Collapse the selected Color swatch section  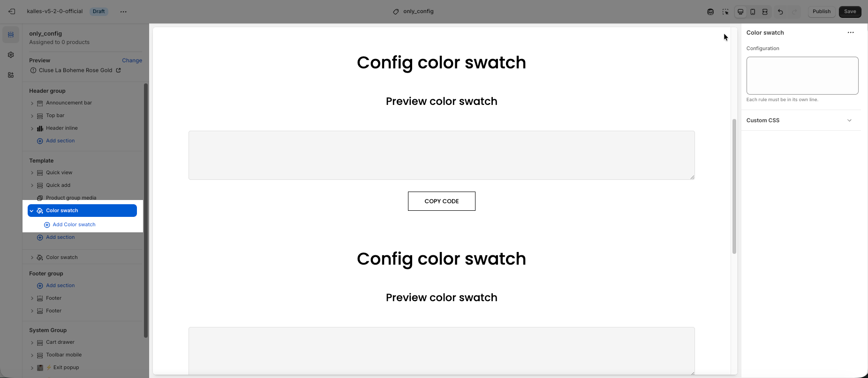[x=32, y=211]
